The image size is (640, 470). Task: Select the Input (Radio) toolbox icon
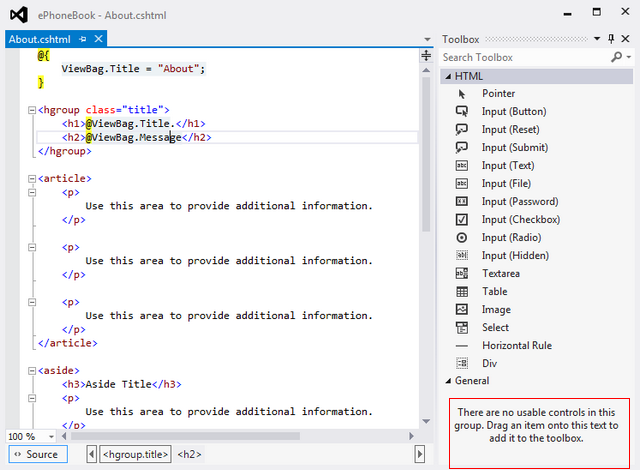tap(462, 237)
